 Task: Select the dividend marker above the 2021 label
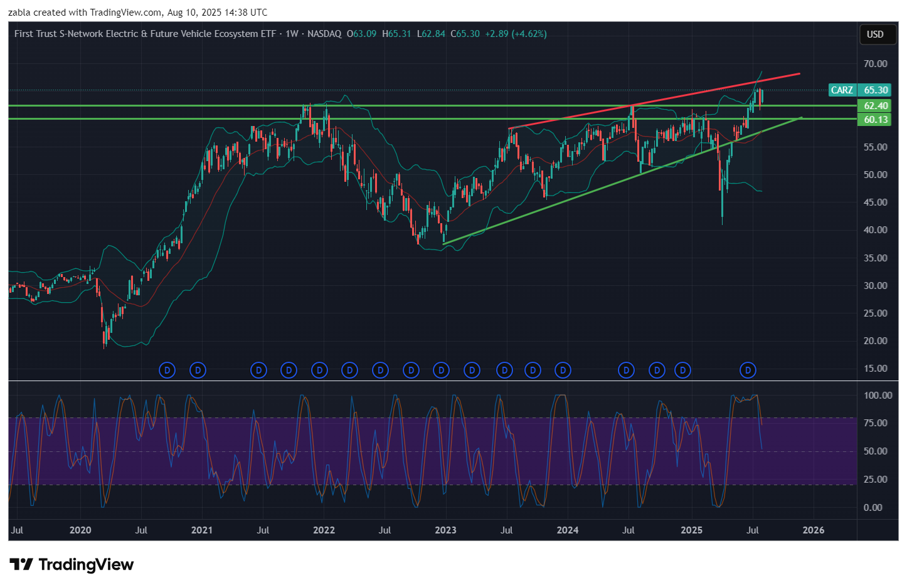tap(198, 370)
